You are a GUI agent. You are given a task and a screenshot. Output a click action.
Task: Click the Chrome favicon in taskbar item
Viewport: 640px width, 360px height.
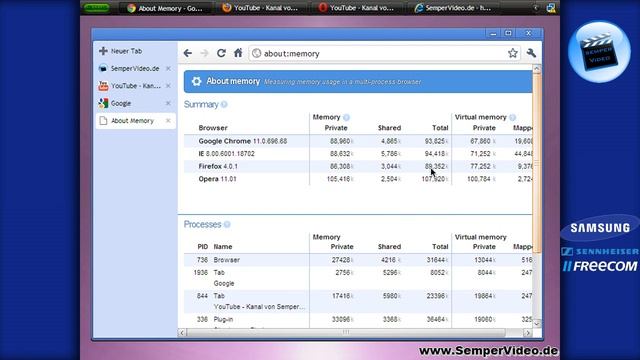click(131, 8)
